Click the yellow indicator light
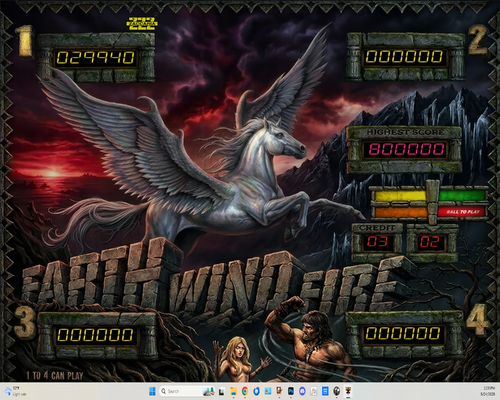Viewport: 500px width, 400px height. coord(401,196)
